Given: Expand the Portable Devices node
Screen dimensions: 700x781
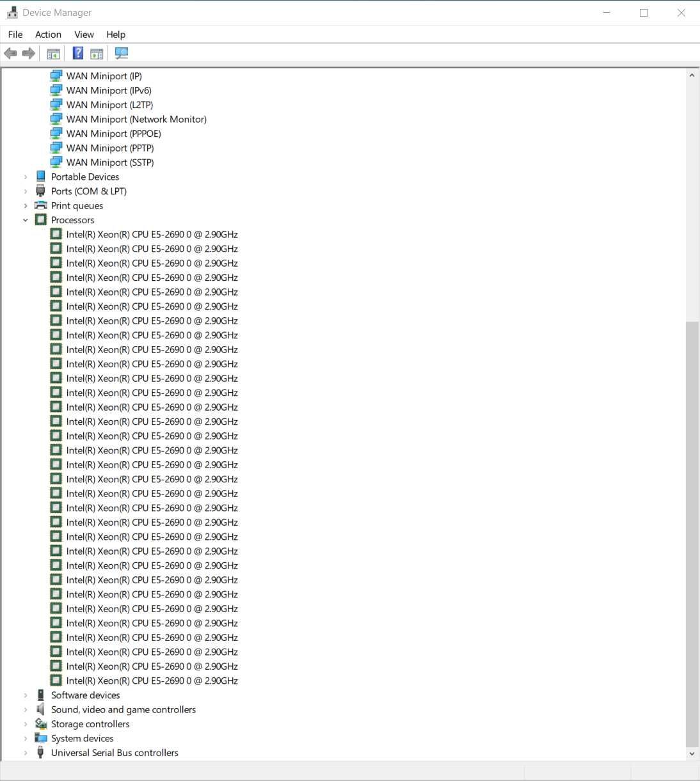Looking at the screenshot, I should [x=26, y=177].
